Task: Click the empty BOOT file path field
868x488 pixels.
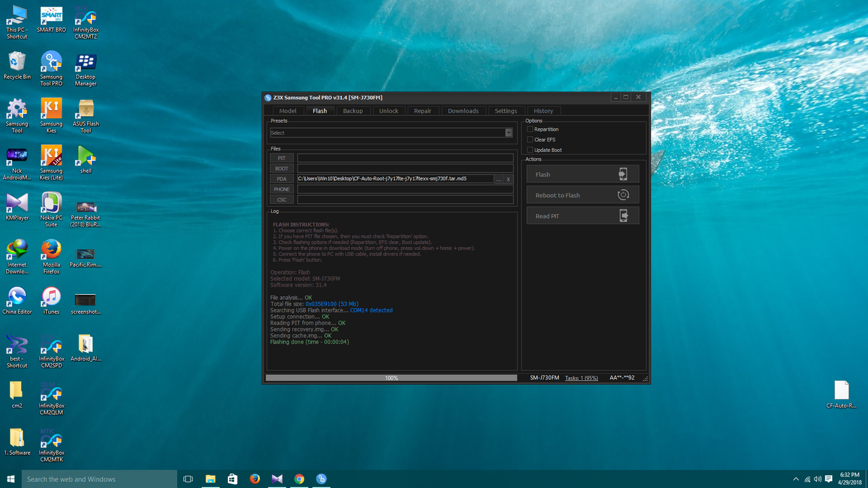Action: 405,168
